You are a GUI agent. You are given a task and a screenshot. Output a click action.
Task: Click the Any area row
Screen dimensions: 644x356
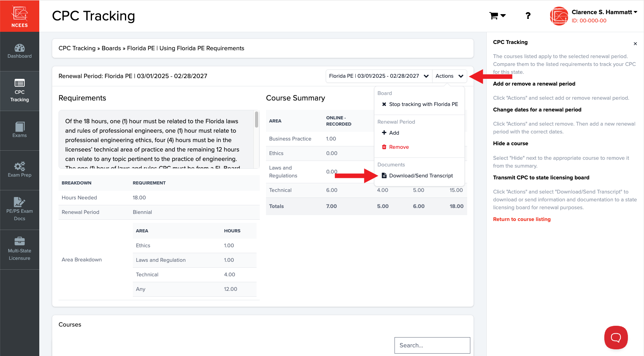[x=194, y=289]
